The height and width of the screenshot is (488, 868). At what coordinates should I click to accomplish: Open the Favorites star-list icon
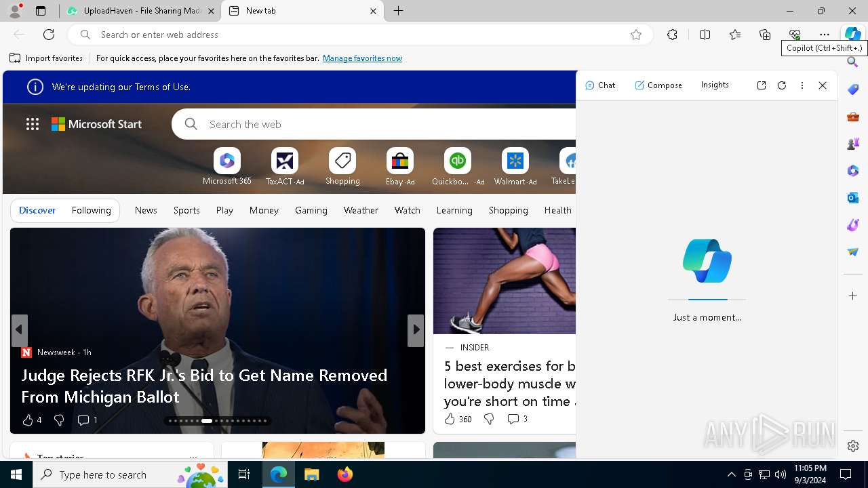735,35
